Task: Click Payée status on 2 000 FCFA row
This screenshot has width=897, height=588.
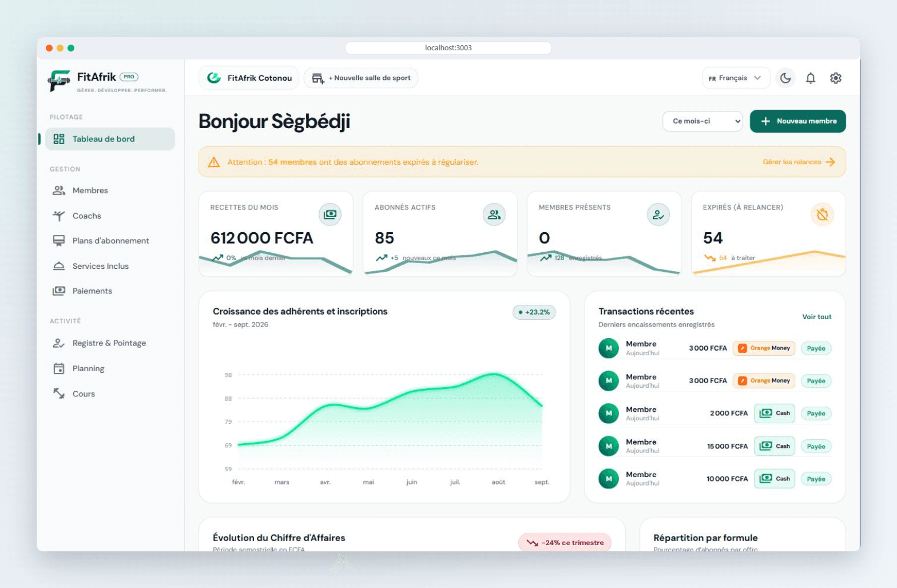Action: pyautogui.click(x=816, y=414)
